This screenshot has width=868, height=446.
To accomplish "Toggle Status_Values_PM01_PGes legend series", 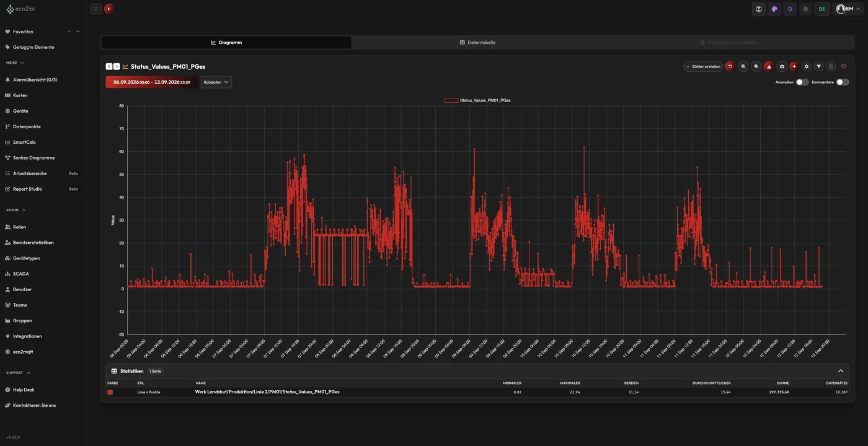I will pos(477,100).
